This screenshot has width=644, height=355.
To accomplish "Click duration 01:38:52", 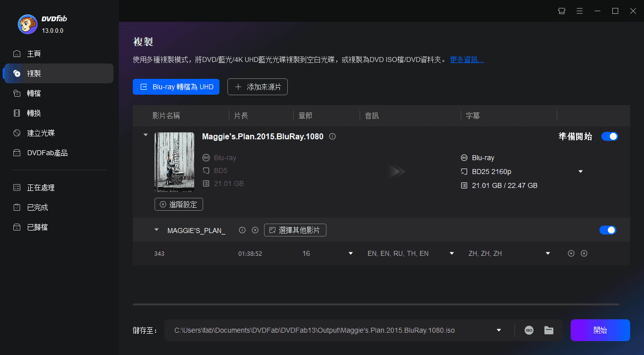I will click(x=250, y=253).
